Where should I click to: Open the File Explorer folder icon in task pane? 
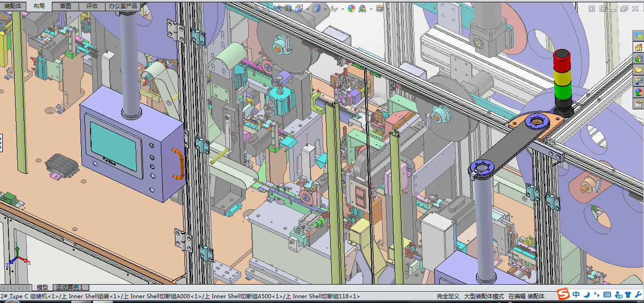pyautogui.click(x=638, y=70)
